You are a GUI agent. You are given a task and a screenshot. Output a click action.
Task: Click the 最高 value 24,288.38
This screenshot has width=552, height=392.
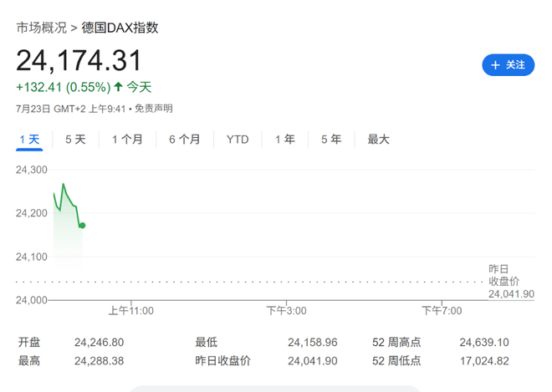pyautogui.click(x=99, y=361)
